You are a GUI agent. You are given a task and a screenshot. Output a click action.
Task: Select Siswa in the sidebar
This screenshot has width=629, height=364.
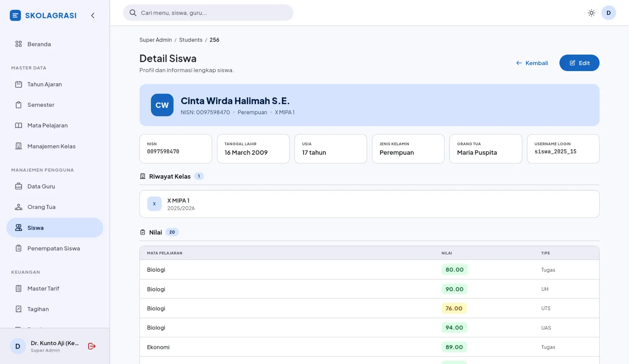click(x=55, y=228)
